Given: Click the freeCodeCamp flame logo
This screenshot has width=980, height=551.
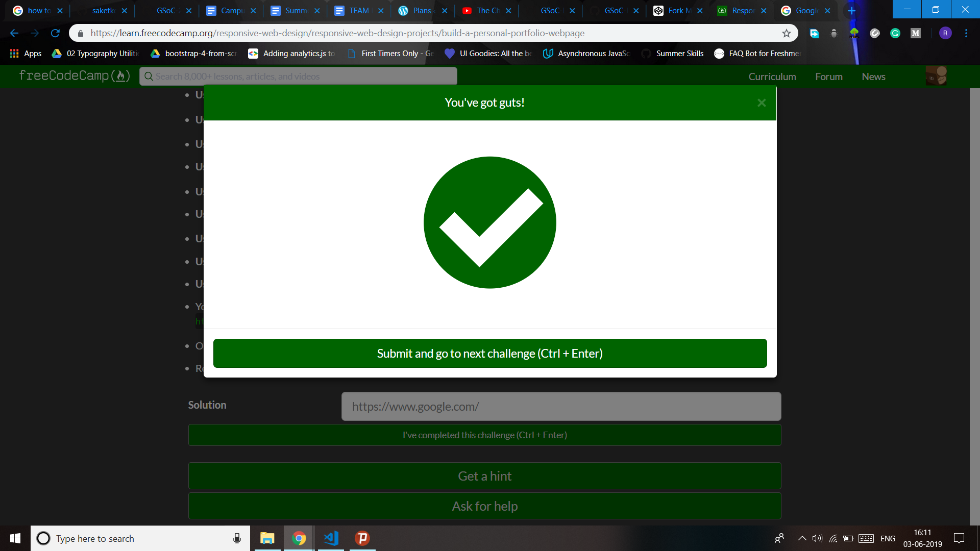Looking at the screenshot, I should 121,76.
